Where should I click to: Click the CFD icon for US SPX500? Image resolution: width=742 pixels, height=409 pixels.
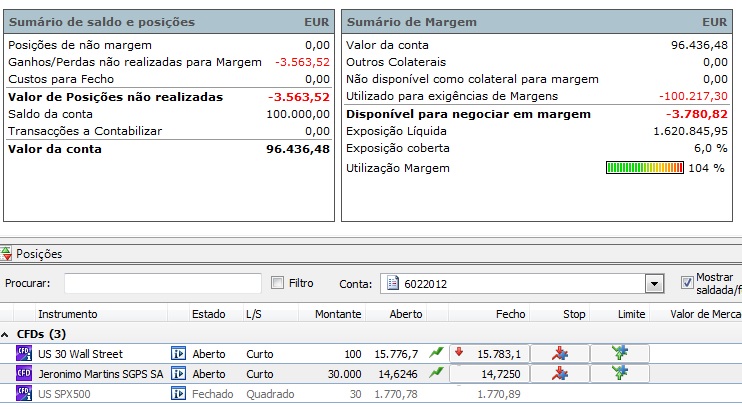[24, 393]
